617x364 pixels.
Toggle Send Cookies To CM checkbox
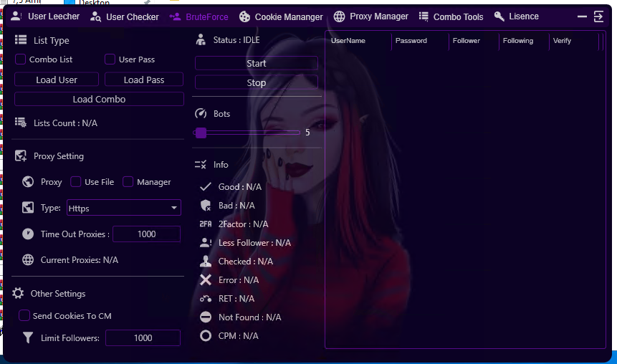24,315
